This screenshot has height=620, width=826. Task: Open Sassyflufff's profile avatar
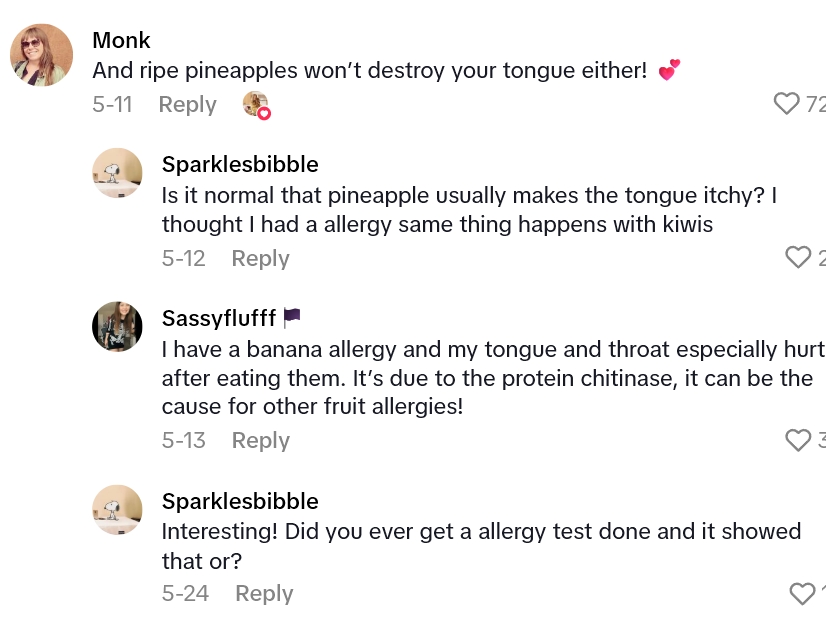pos(117,326)
